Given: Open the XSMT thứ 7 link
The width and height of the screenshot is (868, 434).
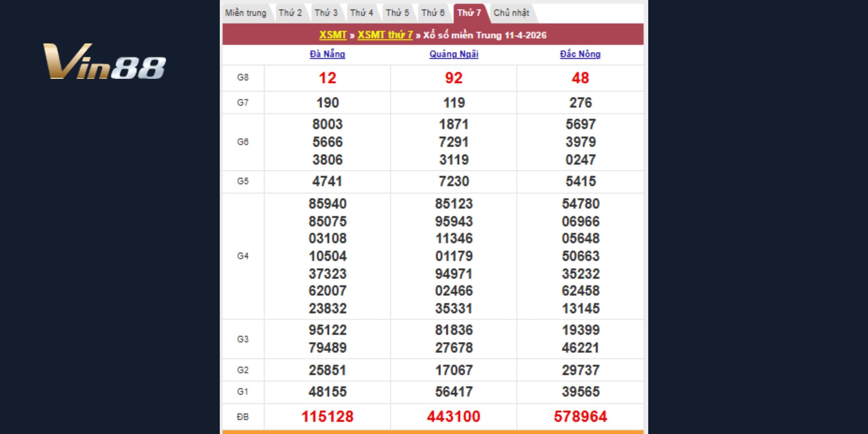Looking at the screenshot, I should (x=385, y=35).
